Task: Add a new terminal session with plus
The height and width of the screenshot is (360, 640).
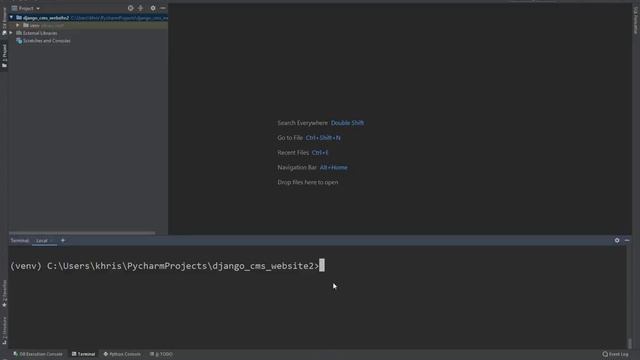Action: click(63, 240)
